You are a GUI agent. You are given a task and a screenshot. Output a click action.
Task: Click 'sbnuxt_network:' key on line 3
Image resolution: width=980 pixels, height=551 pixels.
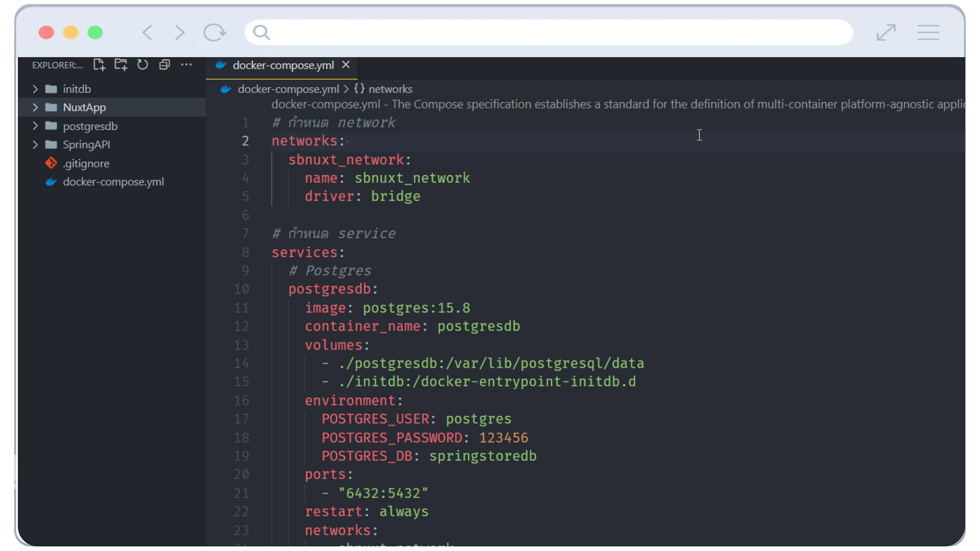tap(350, 160)
